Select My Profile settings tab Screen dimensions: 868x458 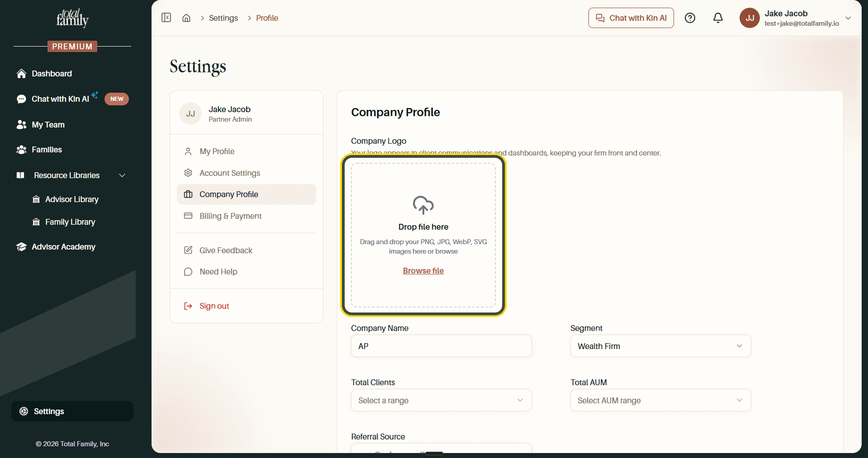coord(247,151)
